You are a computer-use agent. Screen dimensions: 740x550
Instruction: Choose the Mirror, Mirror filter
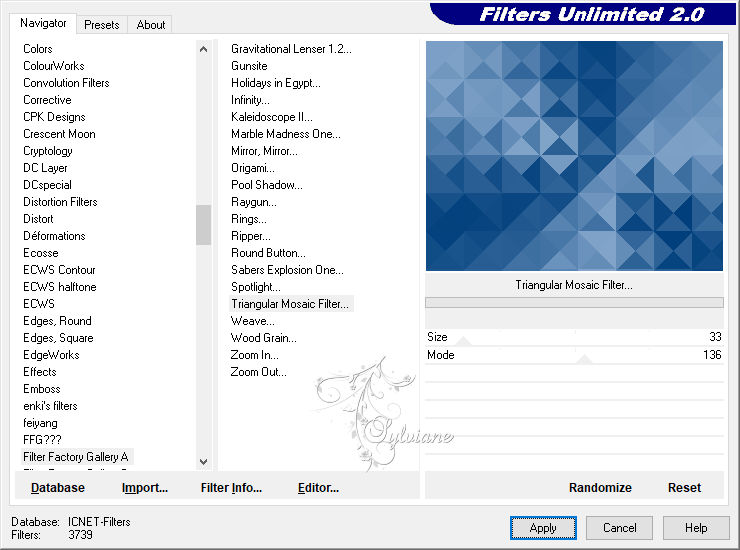click(x=264, y=151)
